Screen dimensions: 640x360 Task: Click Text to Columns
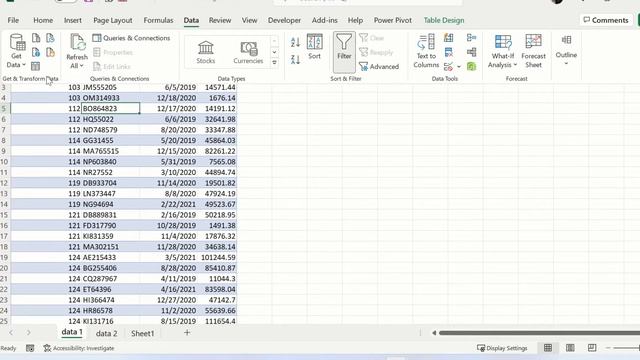click(426, 51)
